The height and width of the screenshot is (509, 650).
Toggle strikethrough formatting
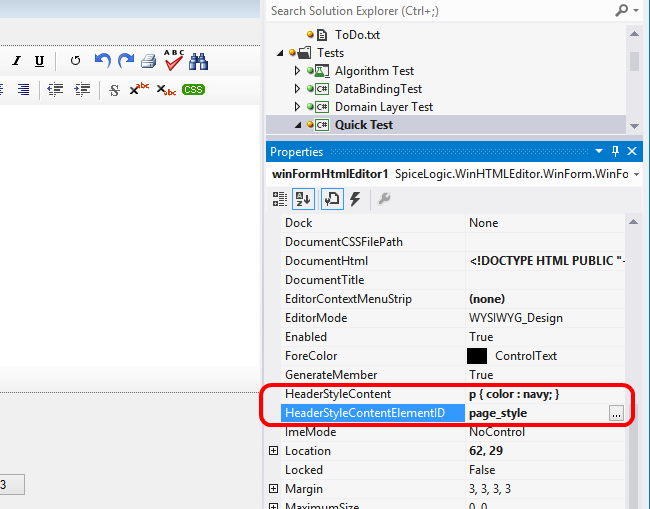point(114,90)
